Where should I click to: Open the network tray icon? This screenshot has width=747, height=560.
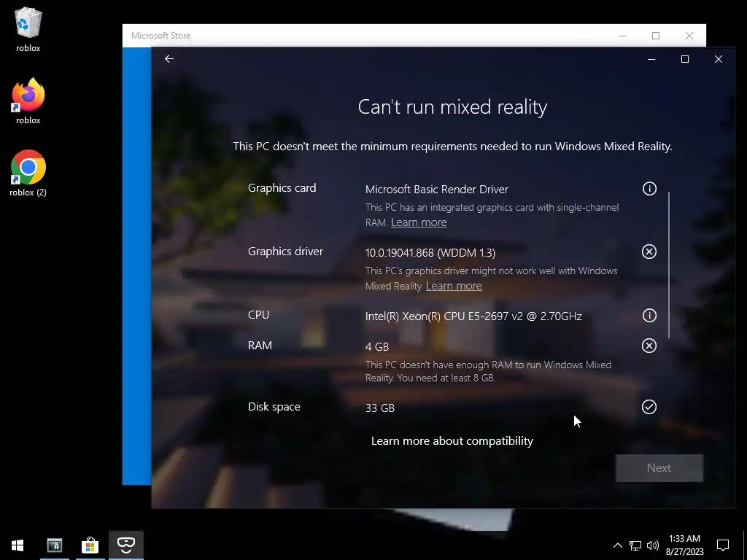635,545
